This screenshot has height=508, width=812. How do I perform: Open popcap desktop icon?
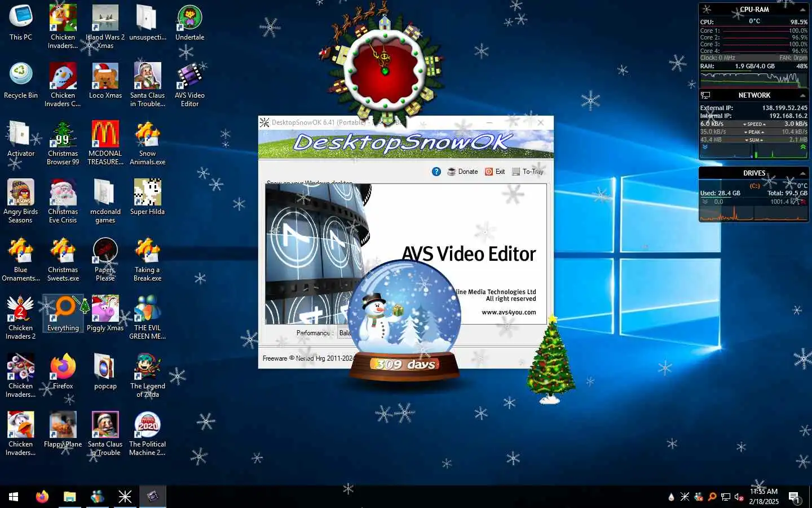(x=105, y=371)
